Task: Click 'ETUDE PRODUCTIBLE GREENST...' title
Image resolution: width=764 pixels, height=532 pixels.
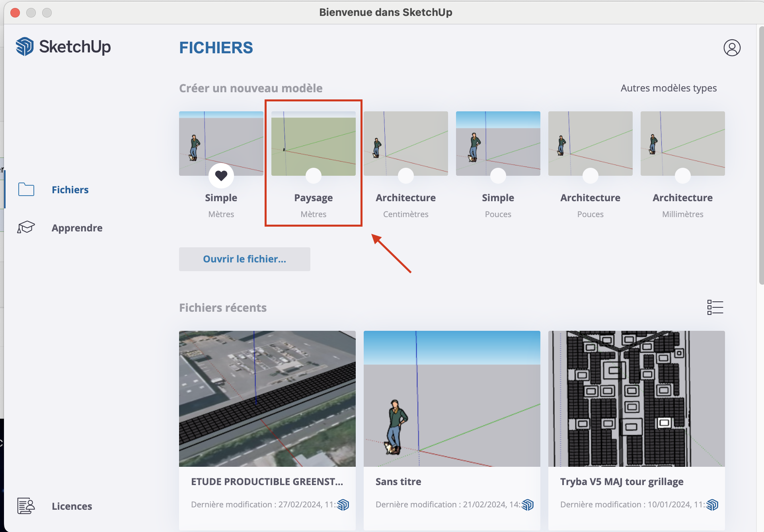Action: pos(267,482)
